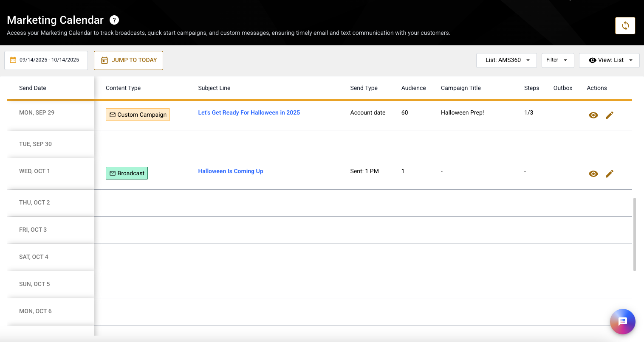Preview the Oct 1 broadcast via eye icon
The height and width of the screenshot is (342, 644).
(x=593, y=174)
